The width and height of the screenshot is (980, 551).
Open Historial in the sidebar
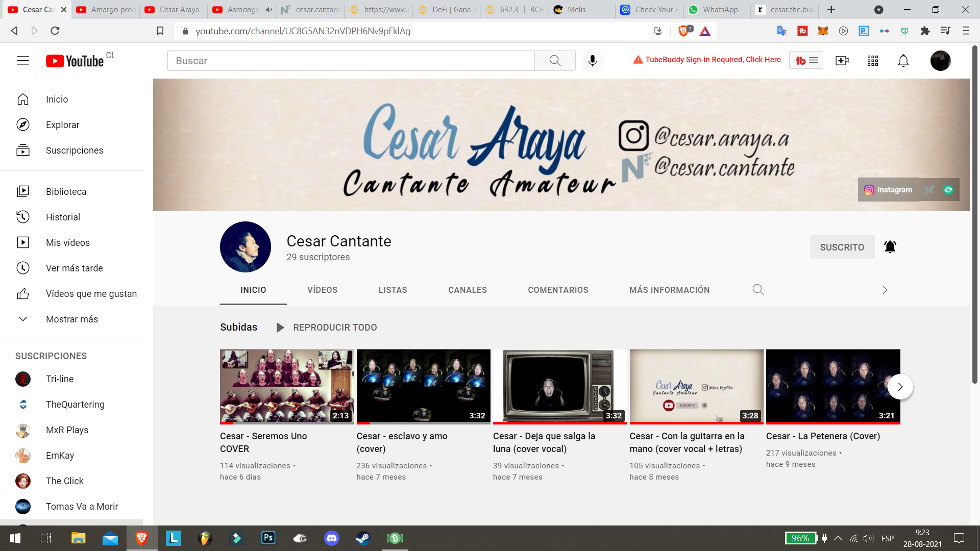(71, 217)
